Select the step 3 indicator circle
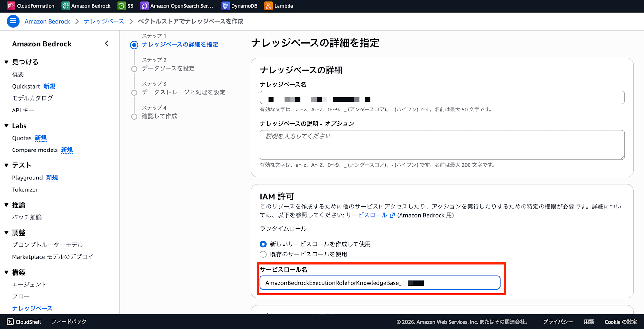Image resolution: width=644 pixels, height=329 pixels. tap(134, 92)
